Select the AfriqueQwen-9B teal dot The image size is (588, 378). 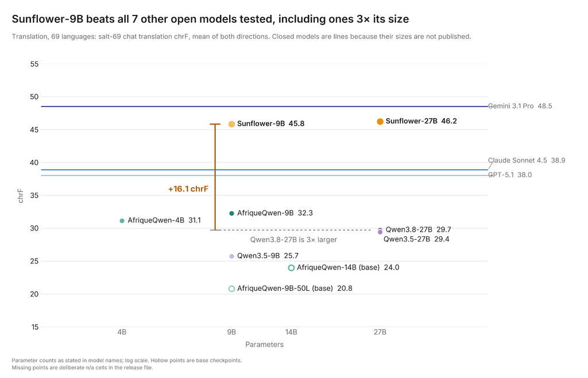pyautogui.click(x=231, y=213)
